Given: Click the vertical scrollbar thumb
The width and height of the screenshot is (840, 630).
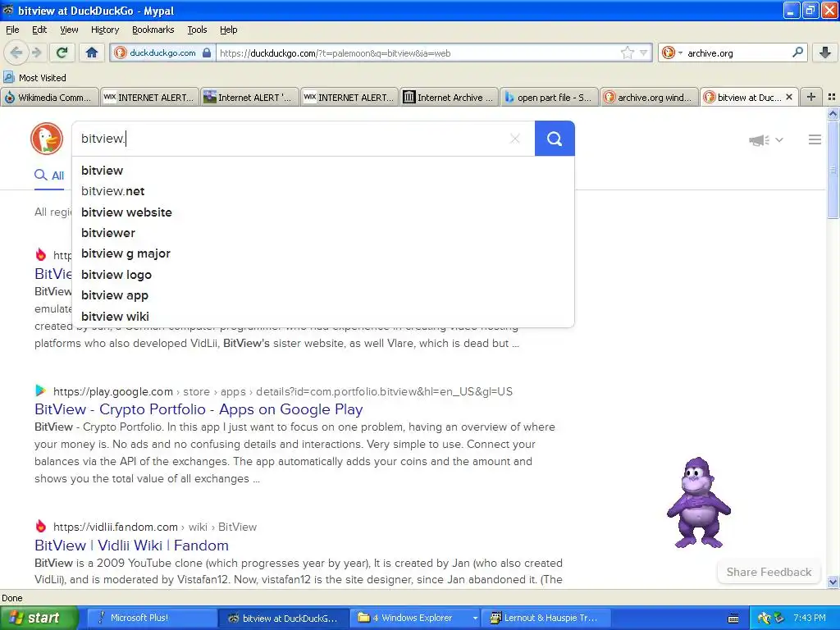Looking at the screenshot, I should point(833,170).
